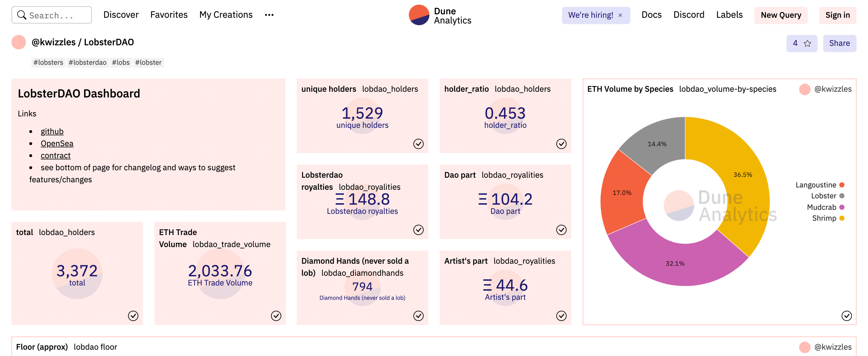
Task: Click the Dune Analytics logo icon
Action: point(419,15)
